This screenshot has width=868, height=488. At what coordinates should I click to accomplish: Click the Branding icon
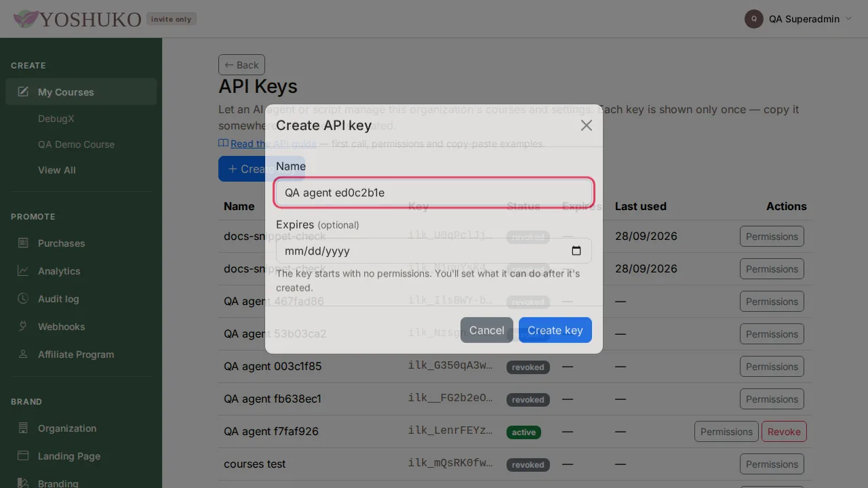[23, 483]
